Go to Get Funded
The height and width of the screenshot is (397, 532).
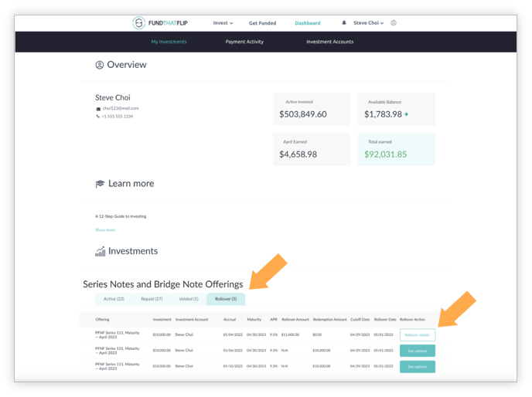coord(263,23)
